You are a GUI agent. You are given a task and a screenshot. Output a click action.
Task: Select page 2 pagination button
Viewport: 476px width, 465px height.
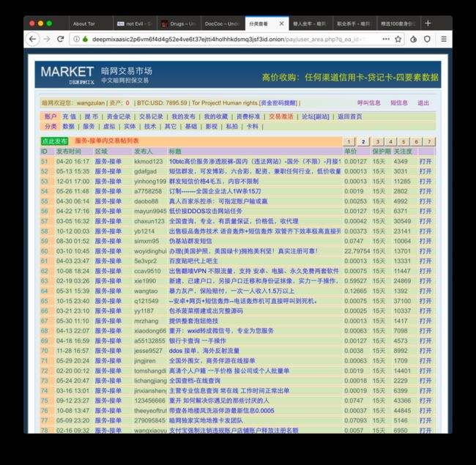pos(363,141)
